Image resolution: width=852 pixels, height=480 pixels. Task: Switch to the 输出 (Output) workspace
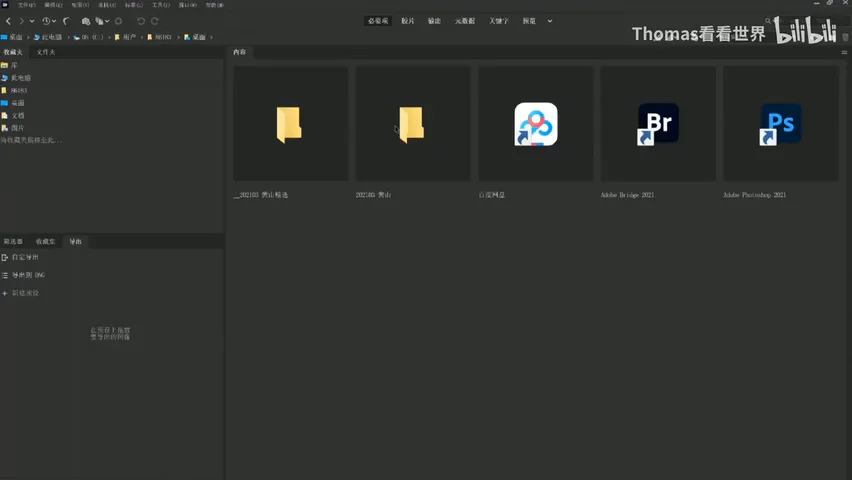[434, 21]
